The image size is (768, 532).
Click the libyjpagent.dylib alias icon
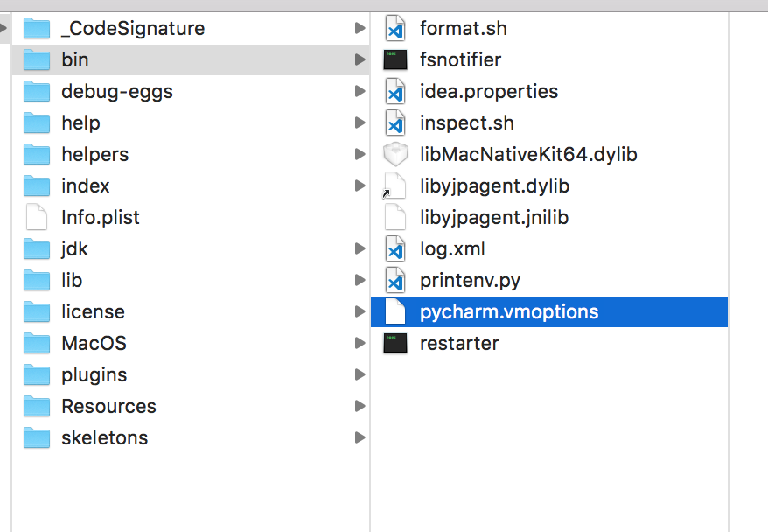[x=394, y=185]
